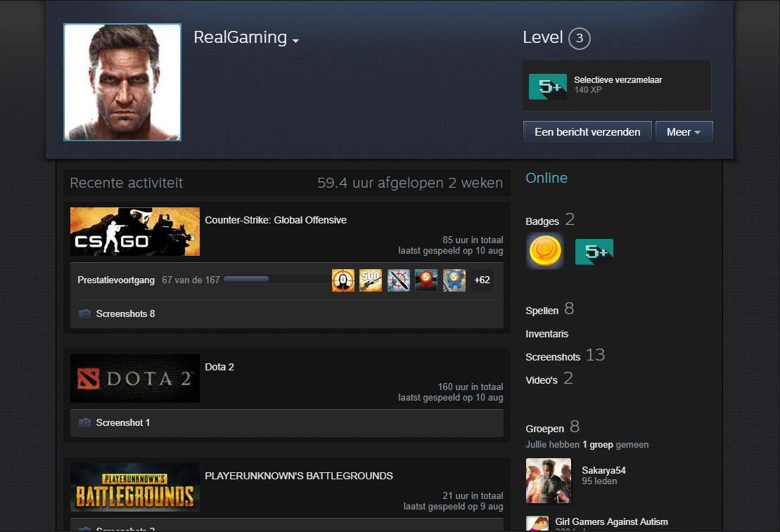Open the Sakarya54 group name link
780x532 pixels.
604,470
